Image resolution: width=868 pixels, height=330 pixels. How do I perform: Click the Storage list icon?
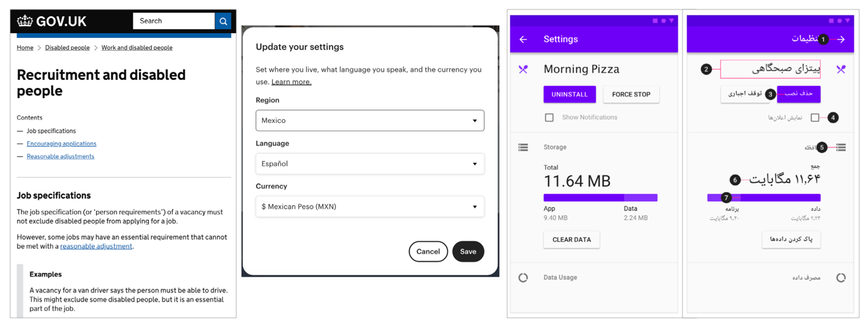click(x=523, y=147)
